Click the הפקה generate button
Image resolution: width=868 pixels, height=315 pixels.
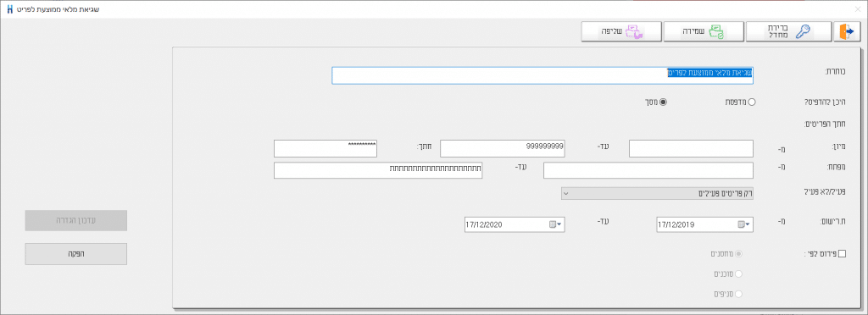pyautogui.click(x=76, y=254)
